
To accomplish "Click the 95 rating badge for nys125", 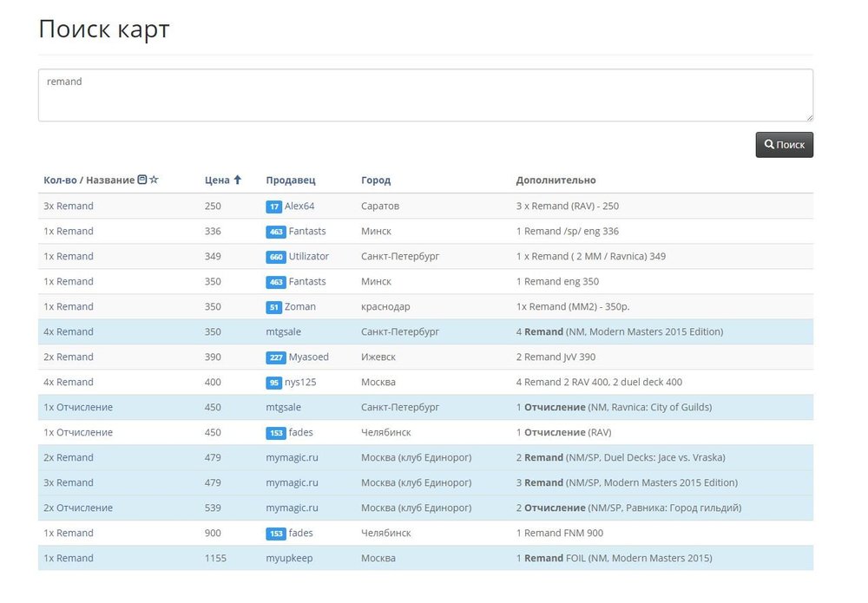I will point(274,383).
